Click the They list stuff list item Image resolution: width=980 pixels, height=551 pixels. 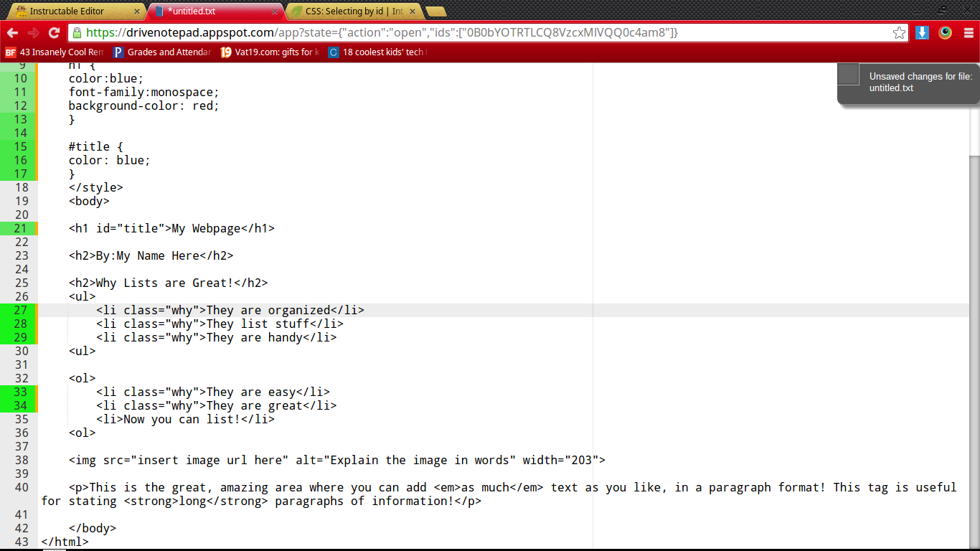pos(220,324)
